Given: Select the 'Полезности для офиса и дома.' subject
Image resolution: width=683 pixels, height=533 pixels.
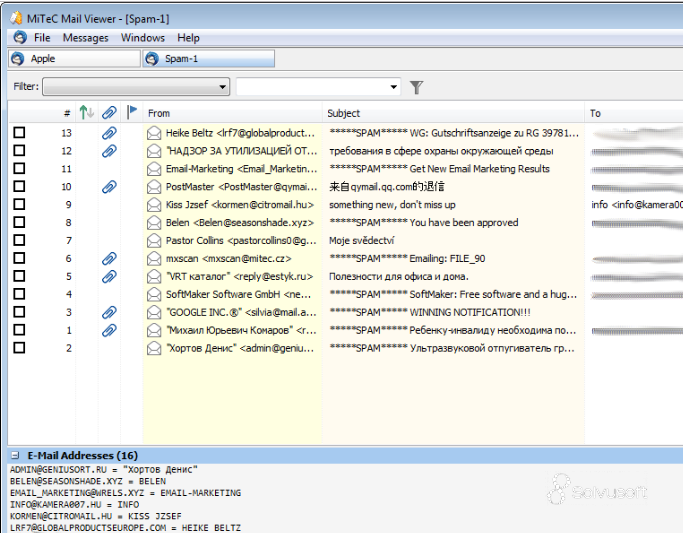Looking at the screenshot, I should [x=399, y=277].
